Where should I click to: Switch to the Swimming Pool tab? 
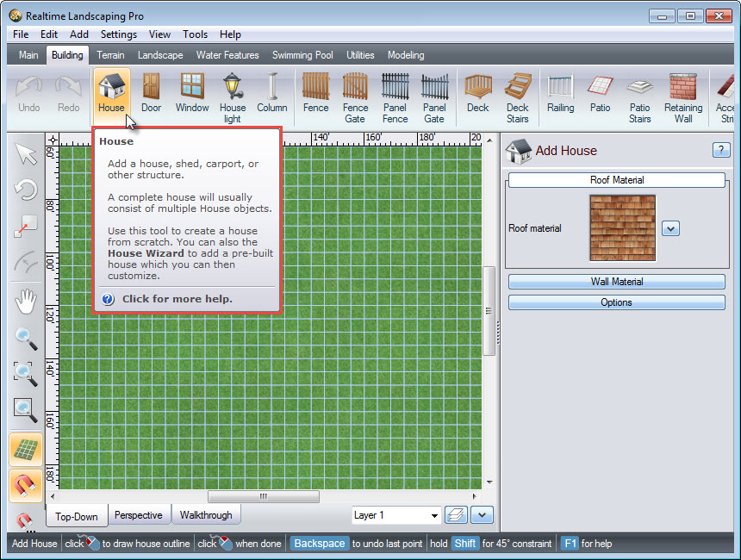(x=302, y=55)
